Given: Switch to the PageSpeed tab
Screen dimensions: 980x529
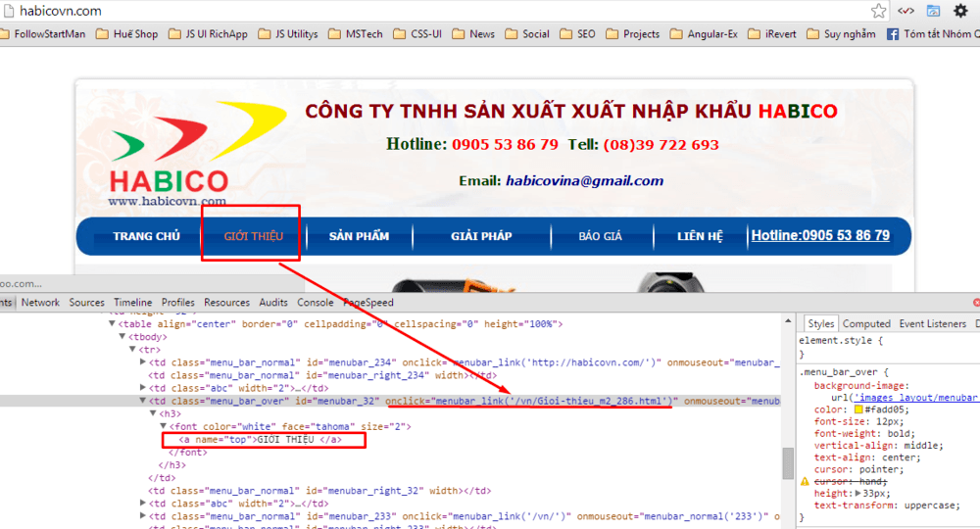Looking at the screenshot, I should point(368,303).
